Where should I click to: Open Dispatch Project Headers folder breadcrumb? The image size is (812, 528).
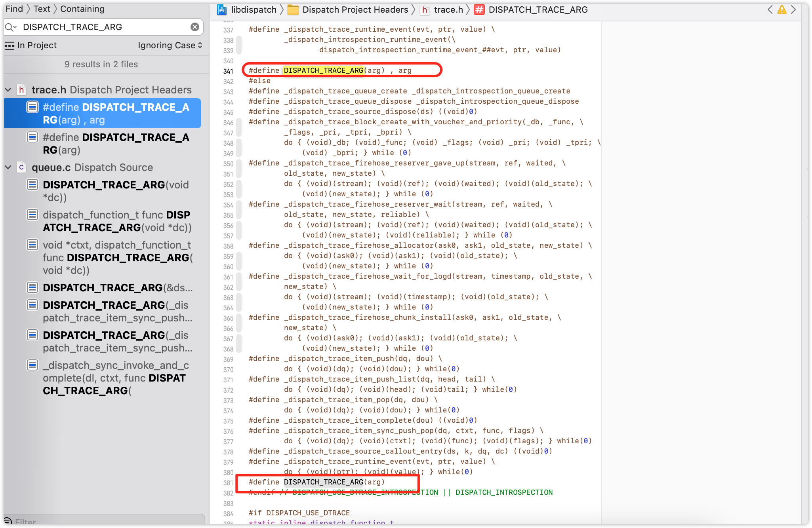coord(355,9)
